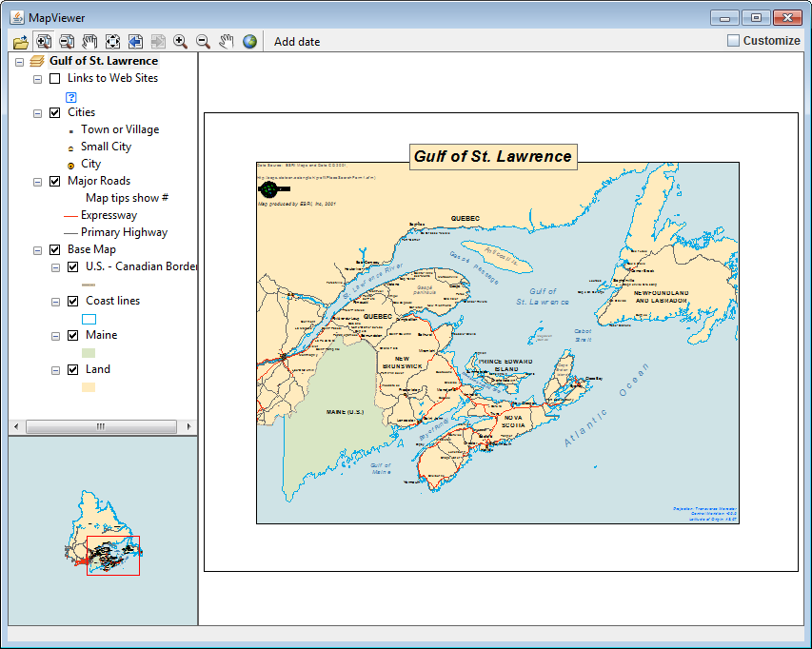Collapse the Base Map group
Viewport: 812px width, 649px height.
(x=38, y=249)
